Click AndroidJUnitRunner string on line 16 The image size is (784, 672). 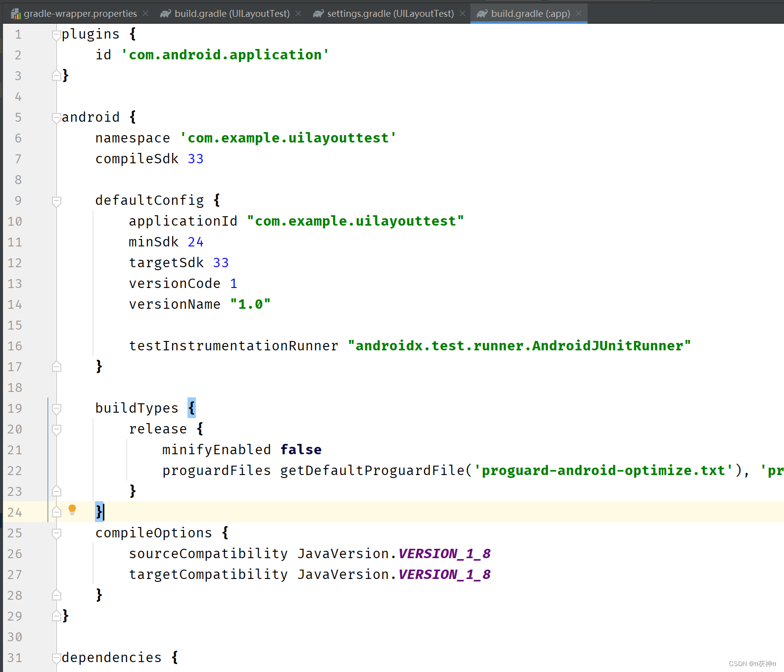(519, 345)
